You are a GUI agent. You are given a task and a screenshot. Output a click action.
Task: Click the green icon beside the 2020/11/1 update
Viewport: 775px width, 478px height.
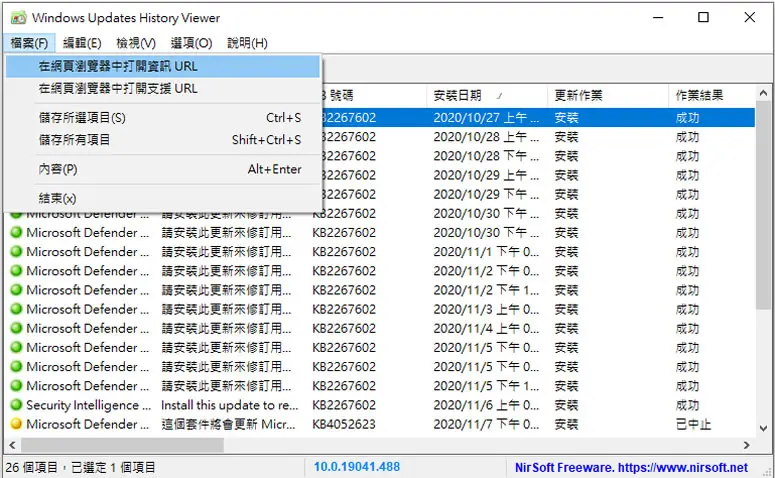coord(16,252)
